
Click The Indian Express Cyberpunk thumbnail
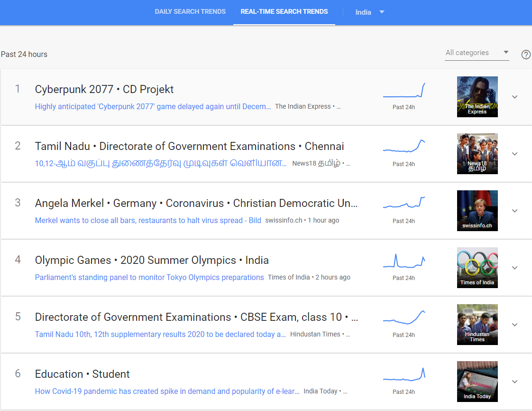tap(477, 97)
